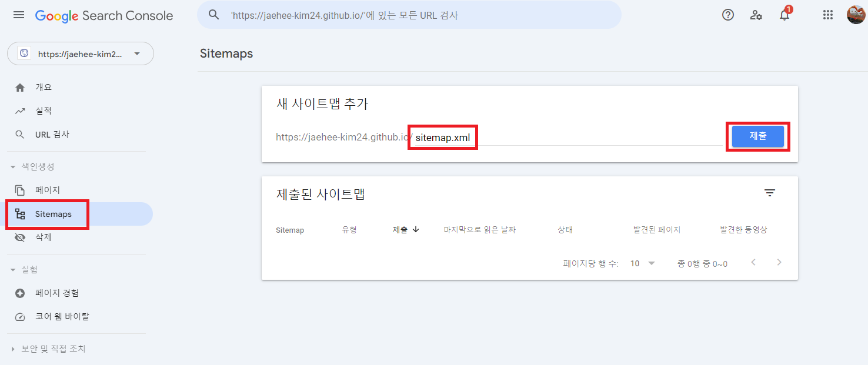The width and height of the screenshot is (868, 365).
Task: Open the Google apps grid
Action: (828, 15)
